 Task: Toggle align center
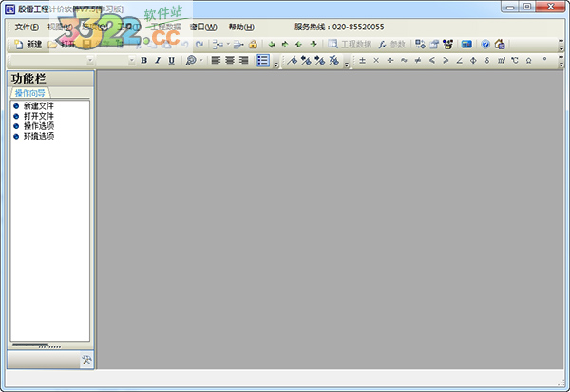(230, 61)
